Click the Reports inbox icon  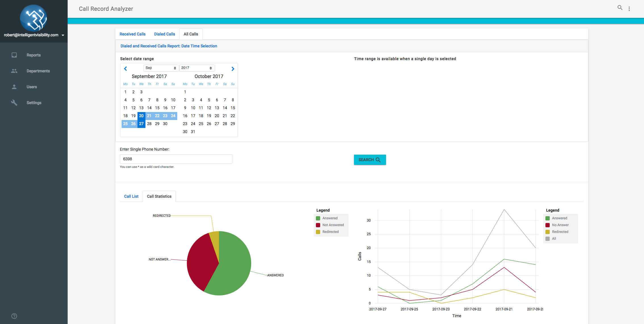tap(14, 55)
